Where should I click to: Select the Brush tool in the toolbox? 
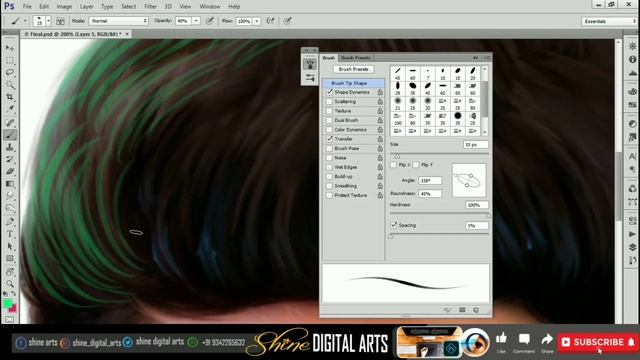pos(10,135)
